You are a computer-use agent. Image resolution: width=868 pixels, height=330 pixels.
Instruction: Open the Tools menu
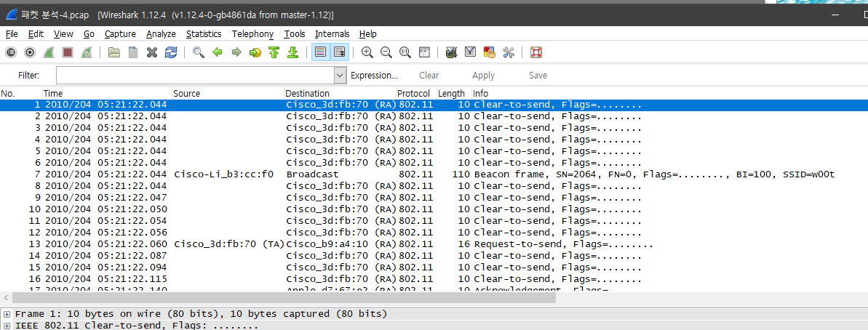(x=295, y=34)
